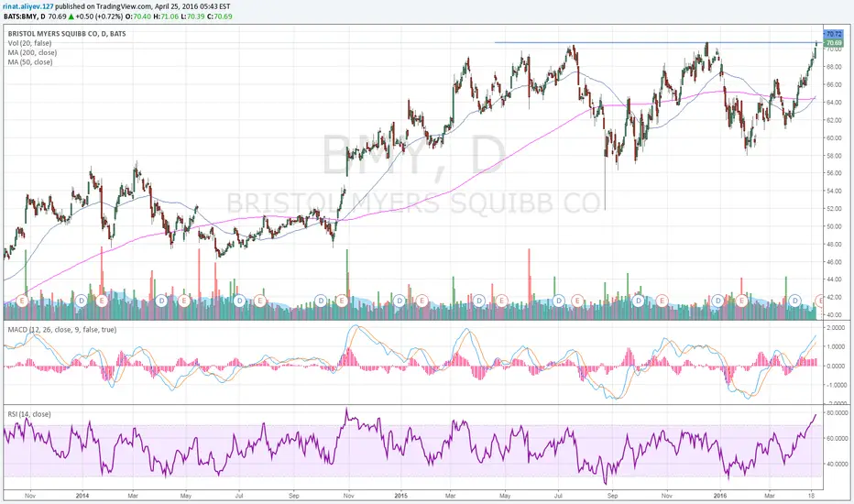
Task: Select the MA (50, close) indicator label
Action: pyautogui.click(x=30, y=62)
